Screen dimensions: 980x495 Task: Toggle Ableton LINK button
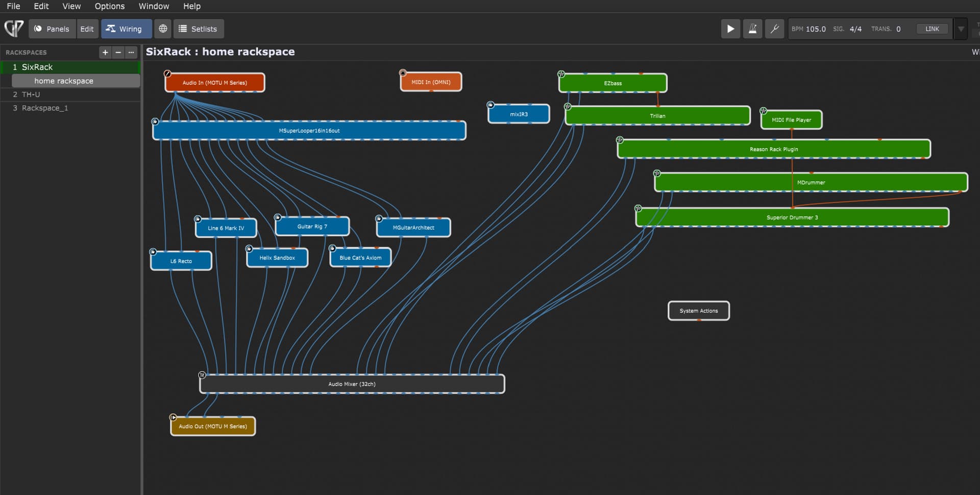point(932,29)
